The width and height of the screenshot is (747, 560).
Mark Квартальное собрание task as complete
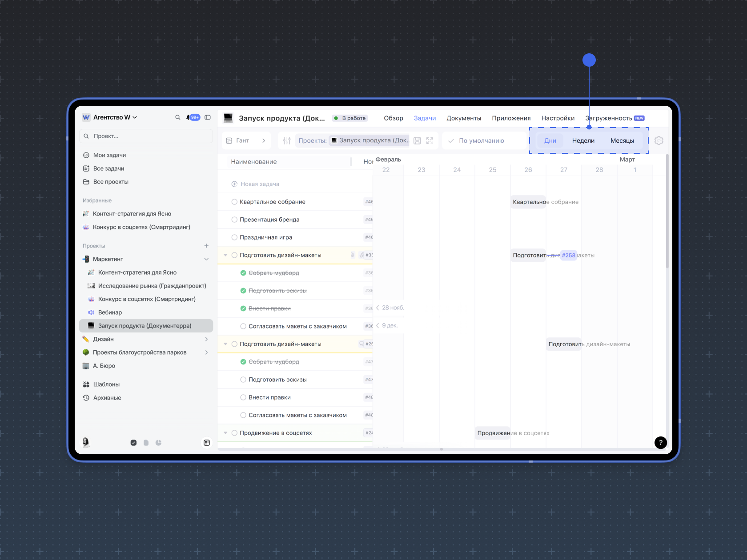(234, 202)
